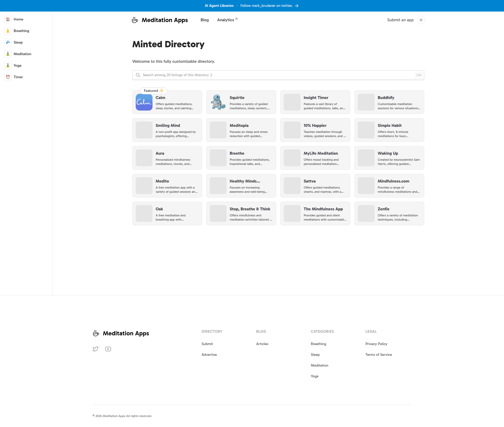Click the Calm app logo thumbnail
The height and width of the screenshot is (427, 504).
144,102
